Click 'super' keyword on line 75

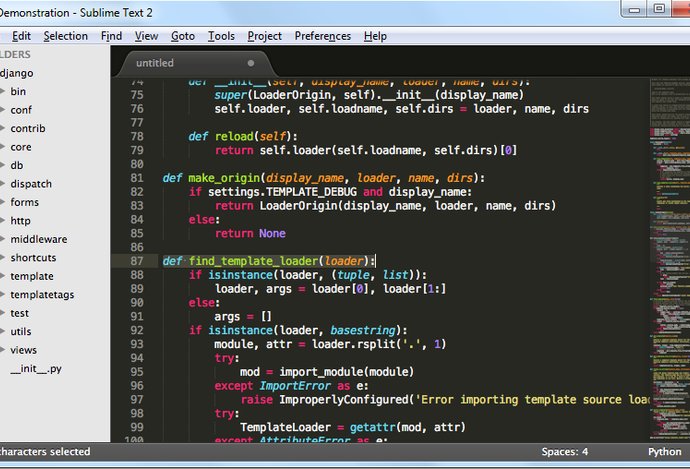tap(231, 95)
